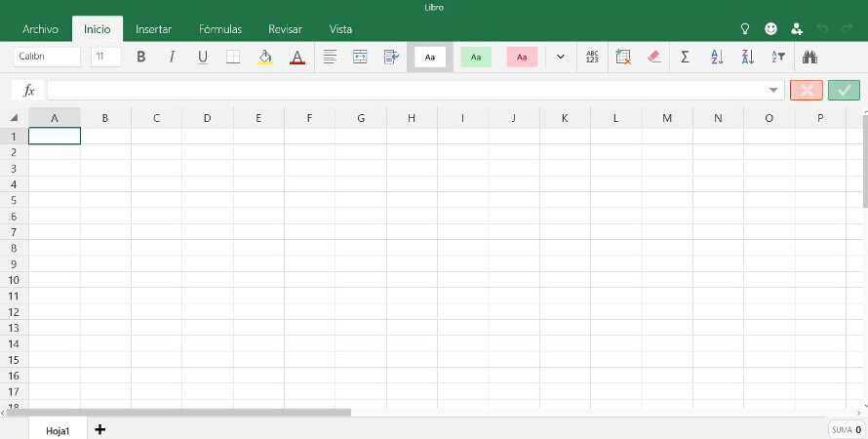Click the lightbulb Tell Me icon
The image size is (868, 439).
(745, 29)
